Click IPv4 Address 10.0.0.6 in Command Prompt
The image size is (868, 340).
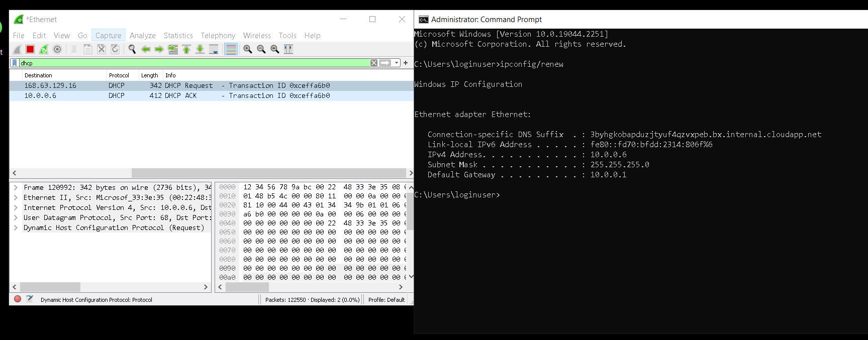pos(608,155)
